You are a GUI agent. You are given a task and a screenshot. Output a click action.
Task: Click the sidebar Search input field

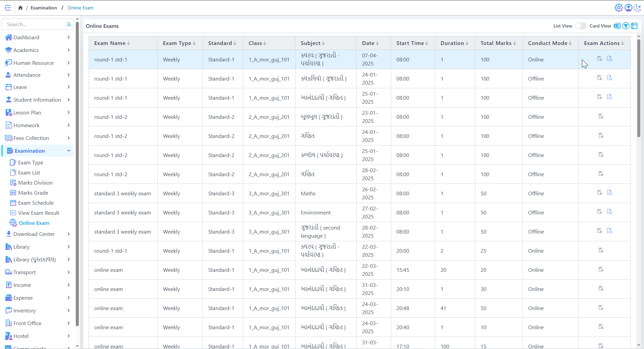pyautogui.click(x=35, y=24)
